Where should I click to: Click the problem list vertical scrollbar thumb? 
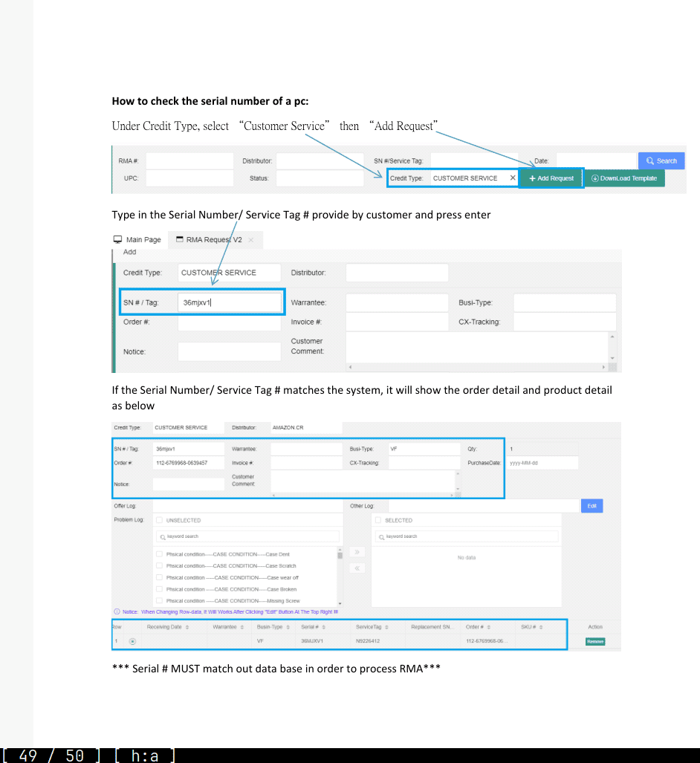click(x=340, y=555)
